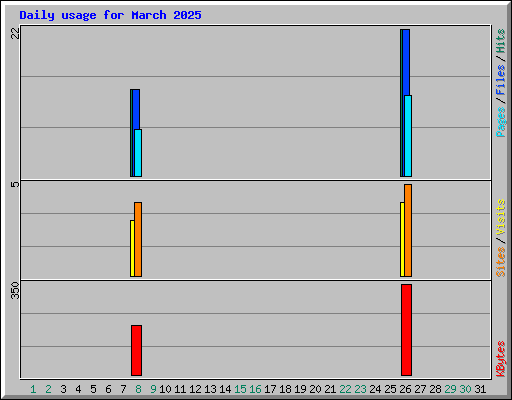The width and height of the screenshot is (512, 400).
Task: Click day 29 on the x-axis
Action: click(x=450, y=389)
